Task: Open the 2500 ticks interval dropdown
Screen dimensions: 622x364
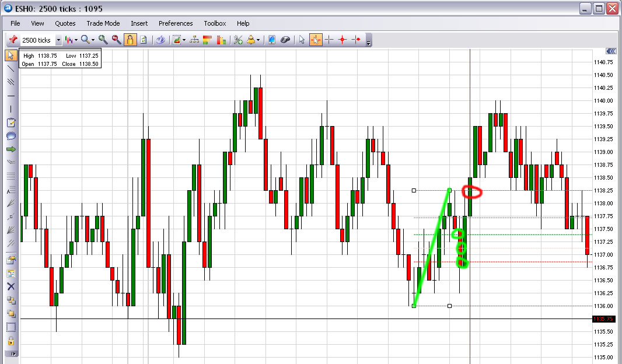Action: (x=58, y=40)
